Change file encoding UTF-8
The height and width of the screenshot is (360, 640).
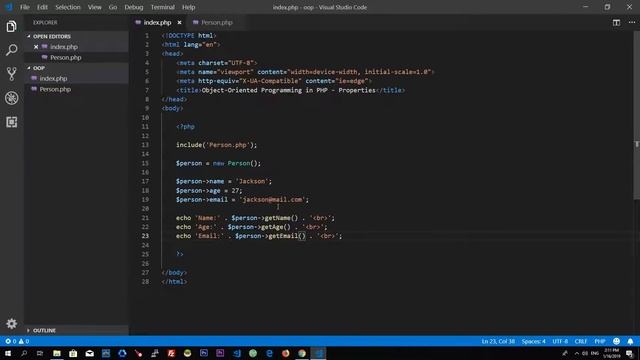pyautogui.click(x=560, y=341)
